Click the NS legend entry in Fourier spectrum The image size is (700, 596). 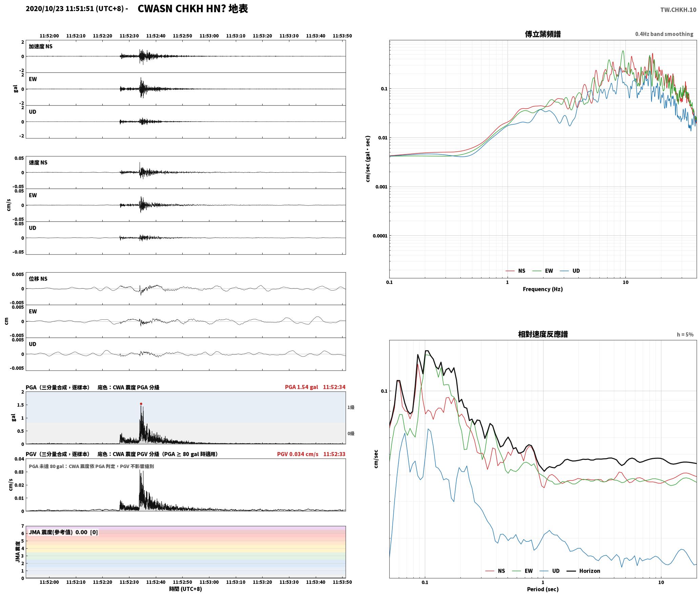pos(515,271)
